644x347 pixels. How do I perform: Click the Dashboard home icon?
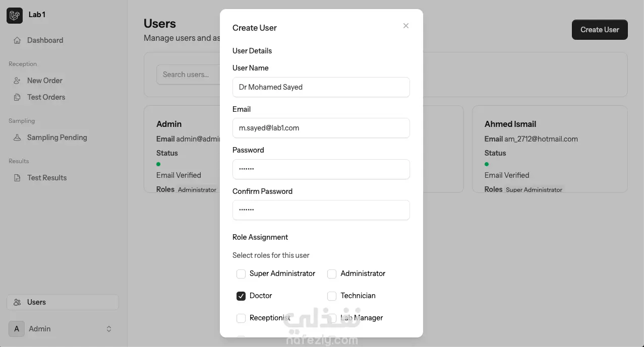17,40
